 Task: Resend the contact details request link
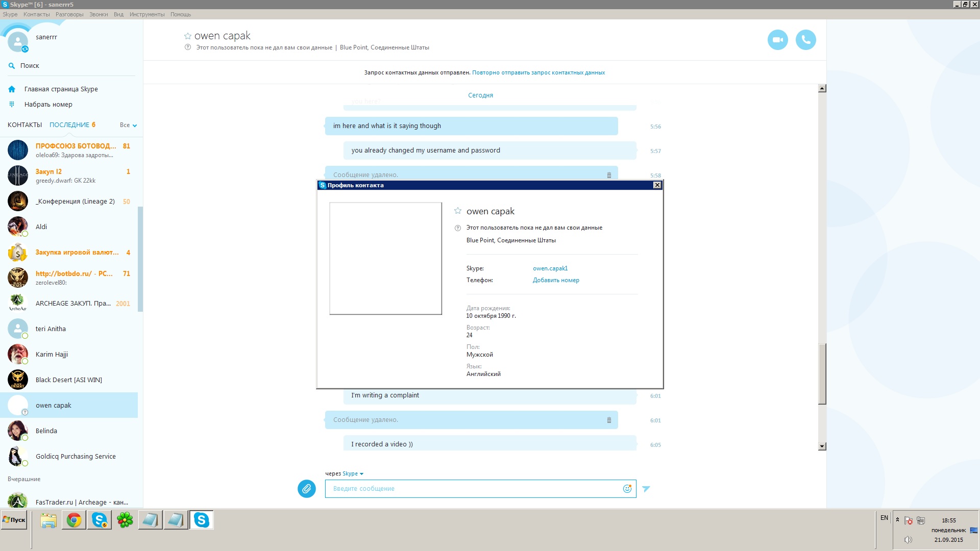click(538, 72)
